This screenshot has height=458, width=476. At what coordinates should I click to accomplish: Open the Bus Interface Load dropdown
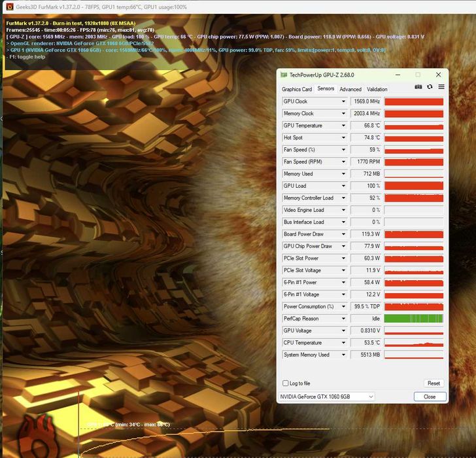click(x=343, y=222)
